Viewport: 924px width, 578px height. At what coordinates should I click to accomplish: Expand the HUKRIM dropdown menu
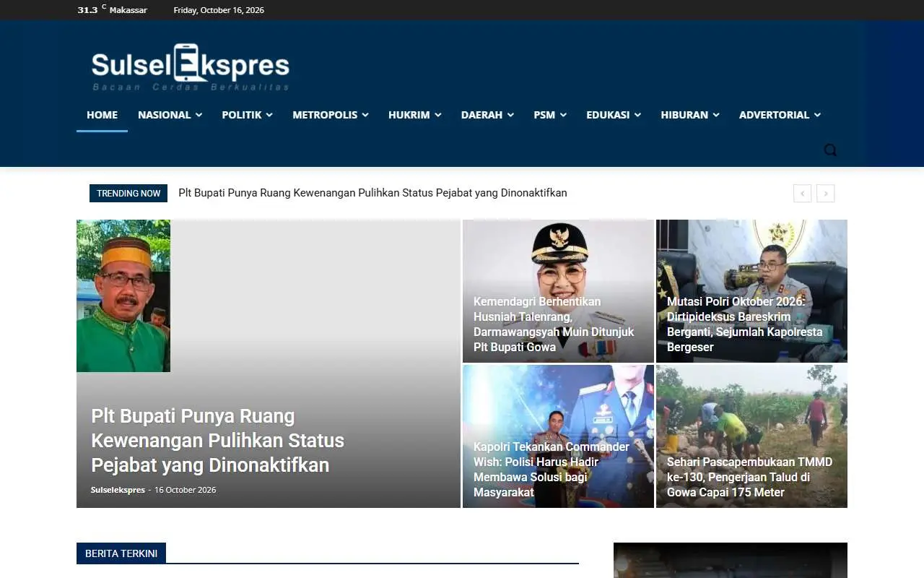(x=414, y=115)
